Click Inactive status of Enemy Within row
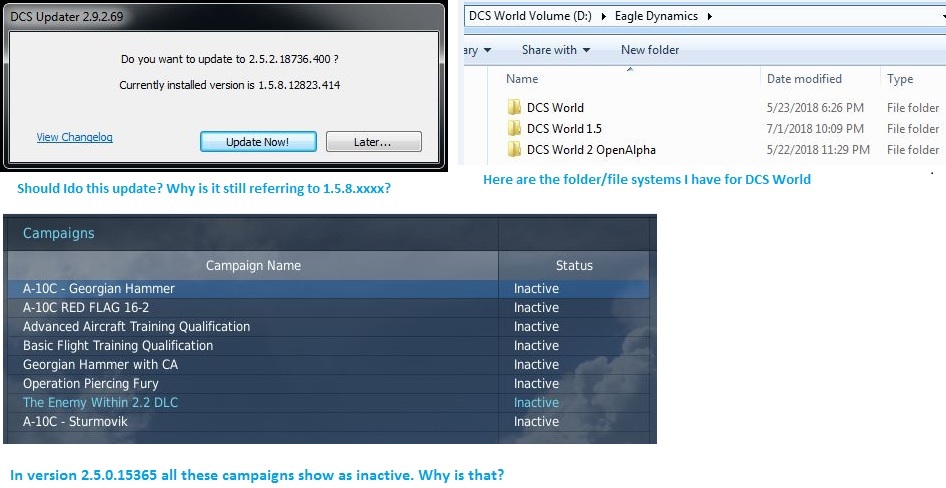The height and width of the screenshot is (488, 946). (x=536, y=402)
